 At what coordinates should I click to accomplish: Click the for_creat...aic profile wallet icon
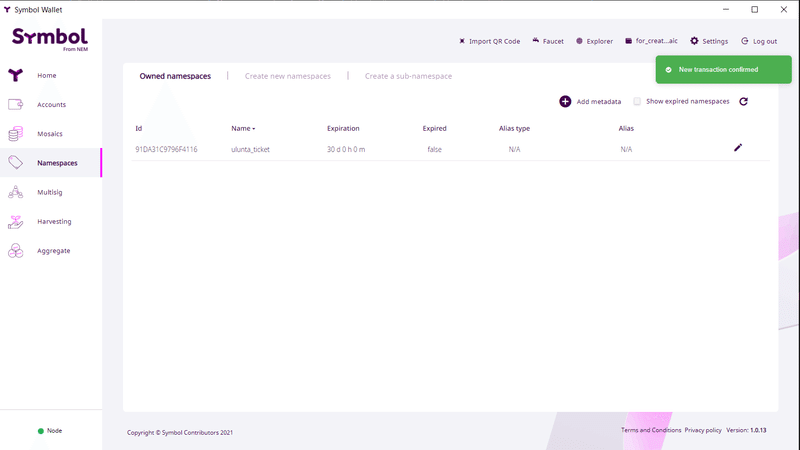629,41
